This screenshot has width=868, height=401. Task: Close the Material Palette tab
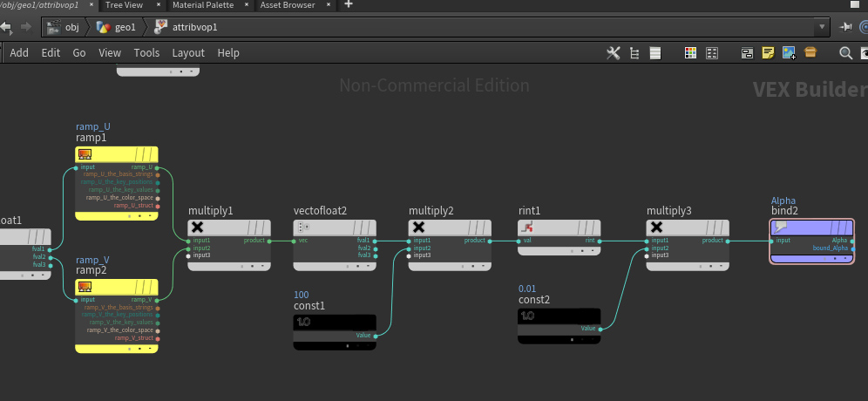[x=247, y=4]
